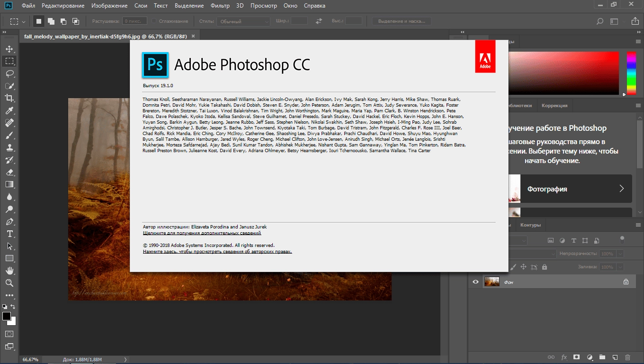Select the Quick Selection tool
The image size is (644, 364).
9,86
